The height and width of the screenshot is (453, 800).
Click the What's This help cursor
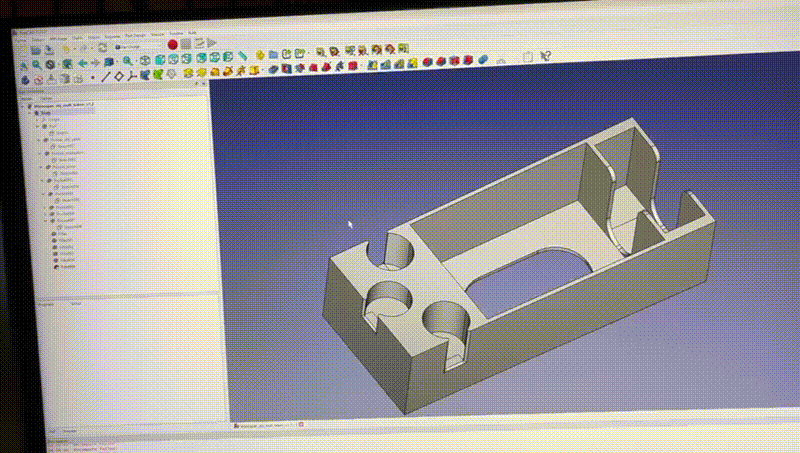[x=545, y=56]
